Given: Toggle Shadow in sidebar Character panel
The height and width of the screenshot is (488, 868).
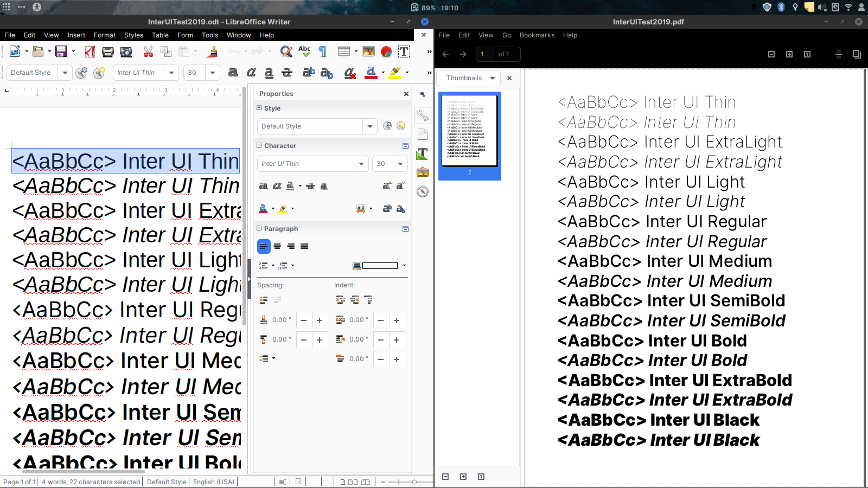Looking at the screenshot, I should point(324,186).
